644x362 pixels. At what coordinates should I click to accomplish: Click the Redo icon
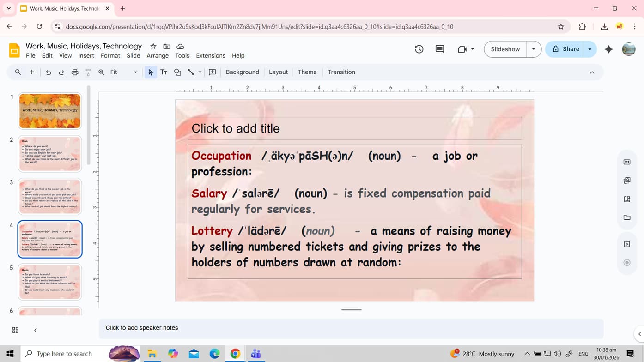pyautogui.click(x=61, y=72)
